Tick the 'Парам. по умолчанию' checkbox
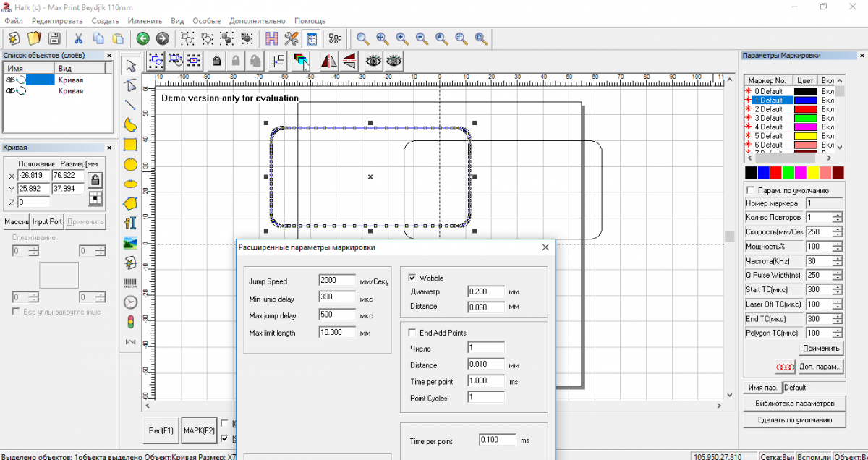 (x=750, y=190)
